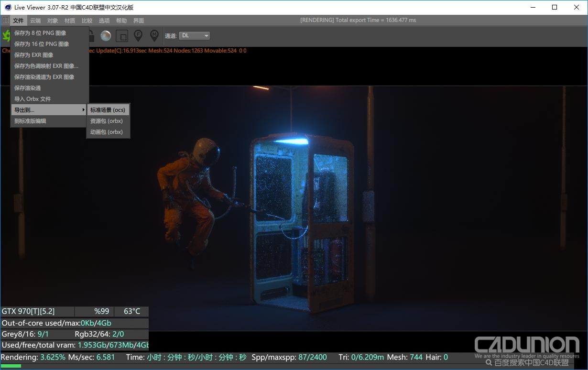Select the focus picker pin icon

point(138,35)
